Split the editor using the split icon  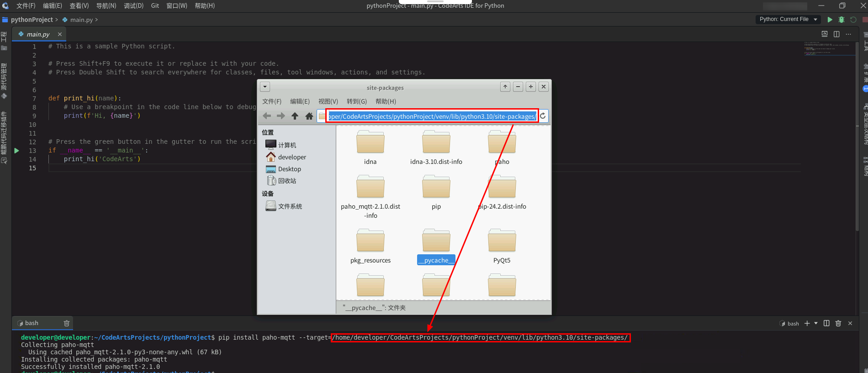tap(836, 34)
